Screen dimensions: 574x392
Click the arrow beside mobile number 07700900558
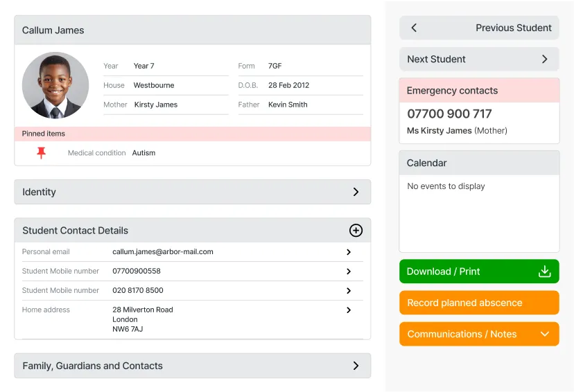(x=349, y=271)
